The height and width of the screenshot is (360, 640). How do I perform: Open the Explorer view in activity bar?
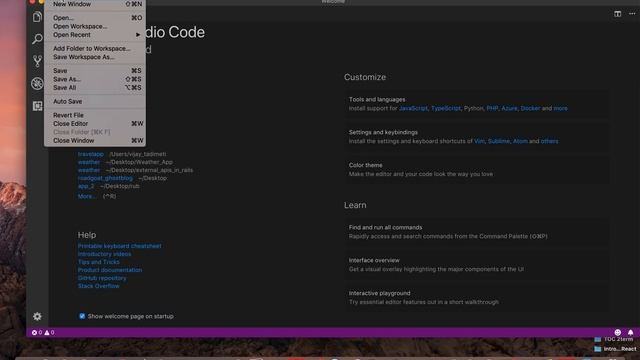[37, 17]
